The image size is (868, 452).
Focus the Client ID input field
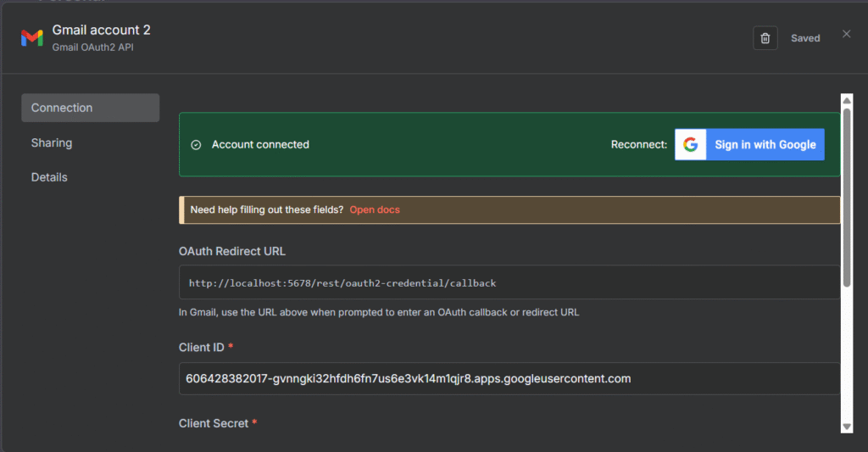(x=509, y=378)
